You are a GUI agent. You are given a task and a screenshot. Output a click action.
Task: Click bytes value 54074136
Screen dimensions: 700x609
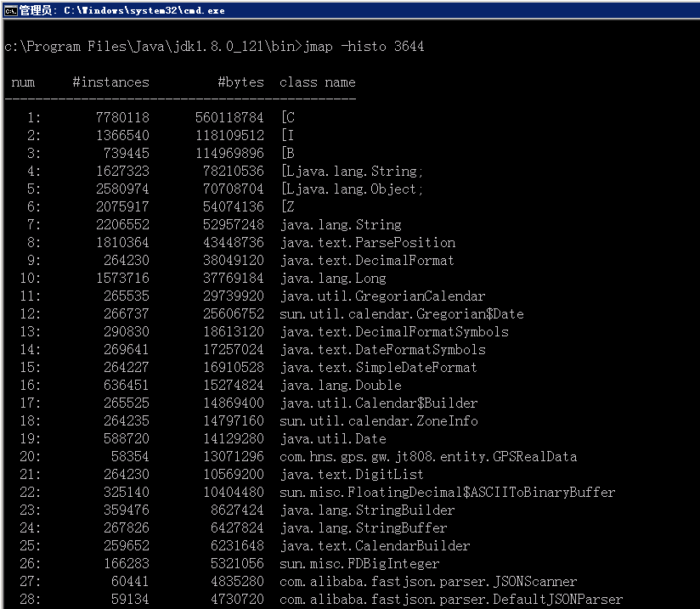[x=234, y=206]
